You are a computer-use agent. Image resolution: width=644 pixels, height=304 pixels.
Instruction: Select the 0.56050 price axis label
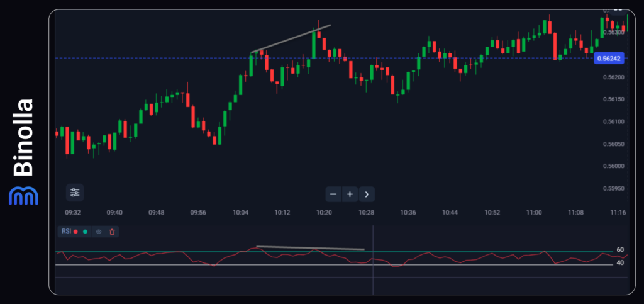[613, 144]
